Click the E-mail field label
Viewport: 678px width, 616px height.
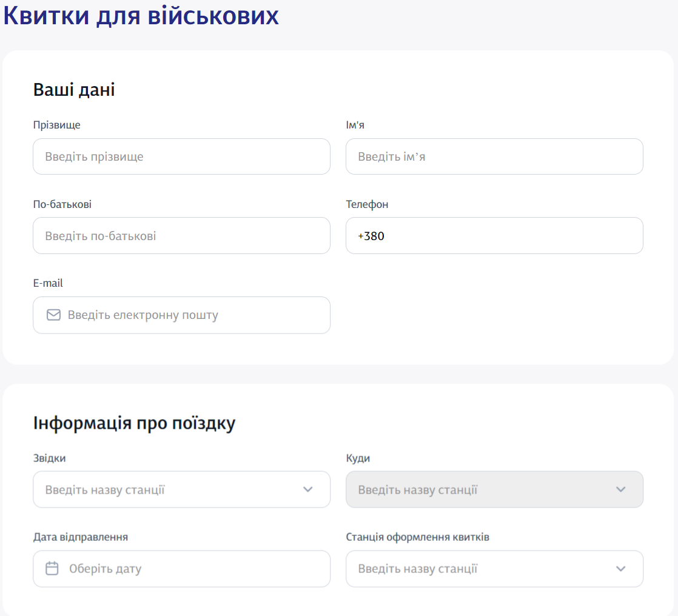48,283
